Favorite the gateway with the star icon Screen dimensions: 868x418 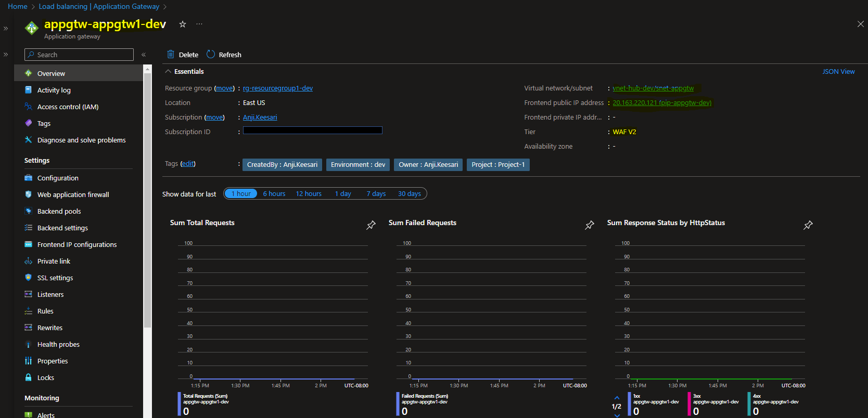point(183,24)
